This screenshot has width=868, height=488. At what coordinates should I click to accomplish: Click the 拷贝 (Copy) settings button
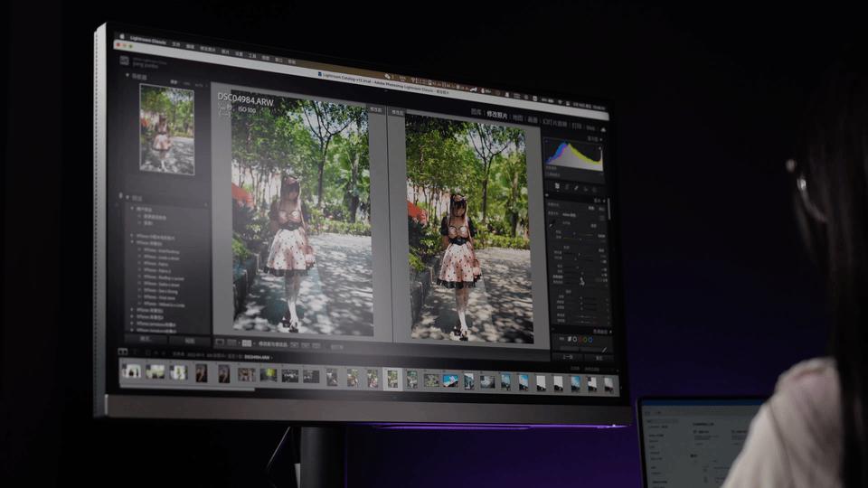point(145,339)
